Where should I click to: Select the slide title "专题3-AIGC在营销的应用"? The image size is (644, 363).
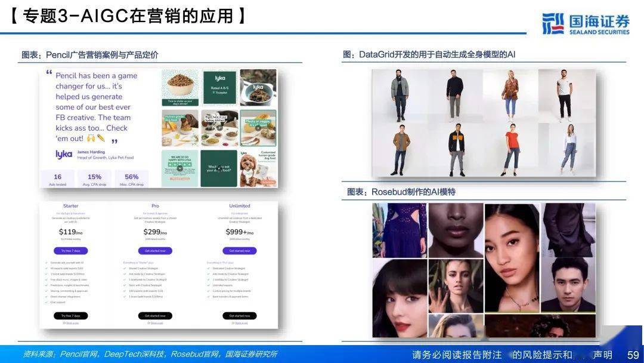tap(128, 16)
